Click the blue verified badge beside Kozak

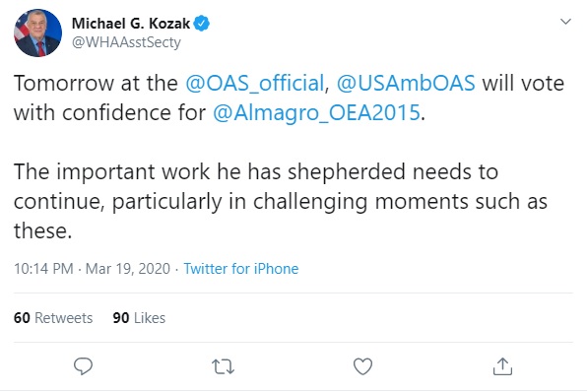(202, 24)
